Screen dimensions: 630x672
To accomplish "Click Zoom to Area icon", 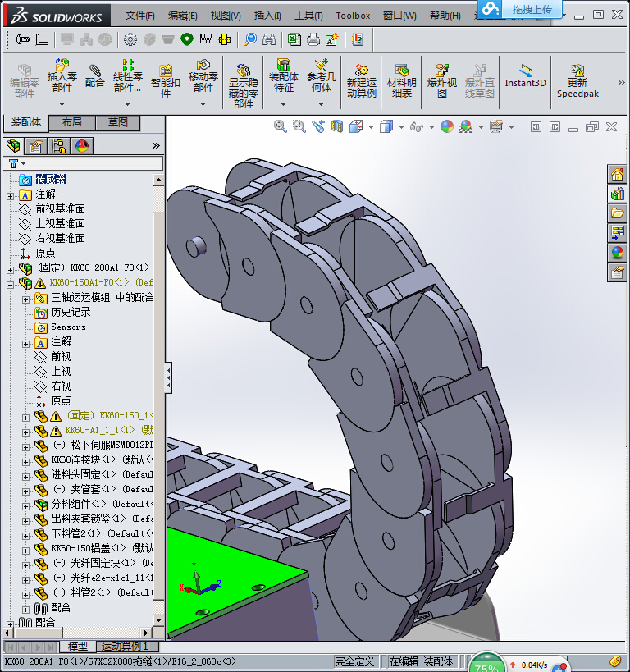I will click(299, 126).
